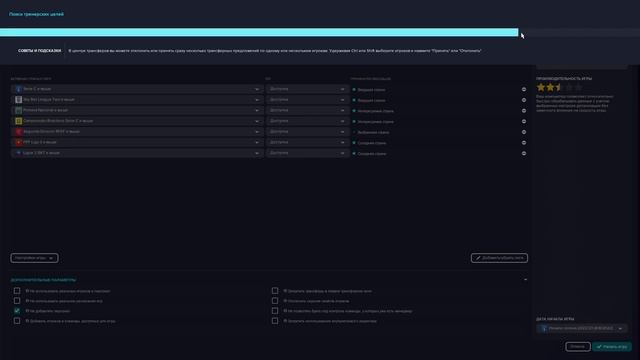Open the Primera Nacional league dropdown

[137, 110]
